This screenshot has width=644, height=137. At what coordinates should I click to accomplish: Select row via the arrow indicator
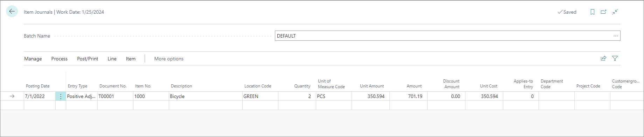point(12,96)
